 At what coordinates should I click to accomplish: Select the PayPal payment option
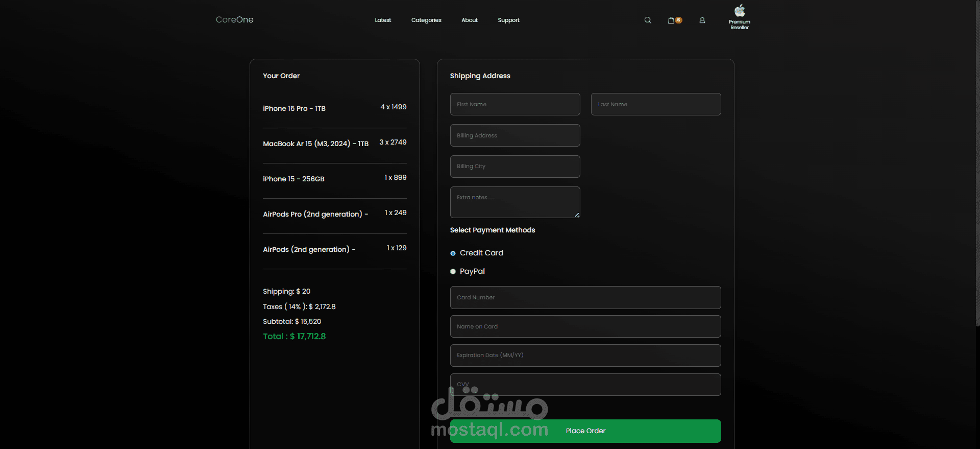coord(453,272)
